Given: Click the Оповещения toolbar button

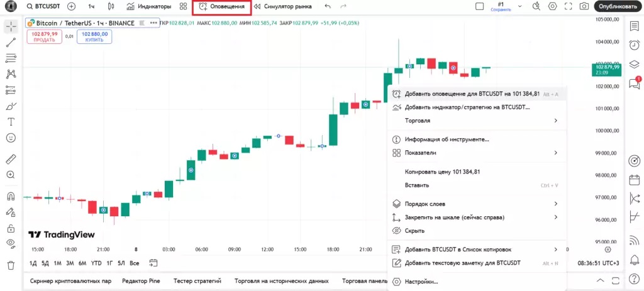Looking at the screenshot, I should [x=221, y=6].
